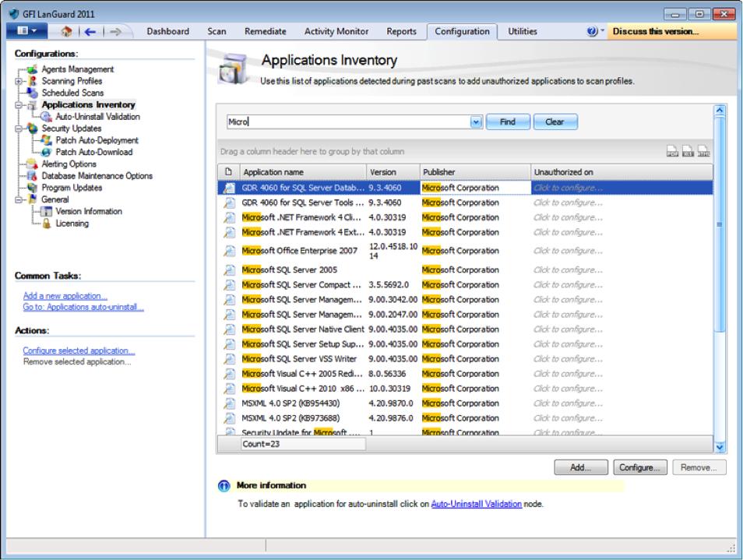Viewport: 743px width, 560px height.
Task: Follow the Auto-Uninstall Validation link
Action: coord(476,504)
